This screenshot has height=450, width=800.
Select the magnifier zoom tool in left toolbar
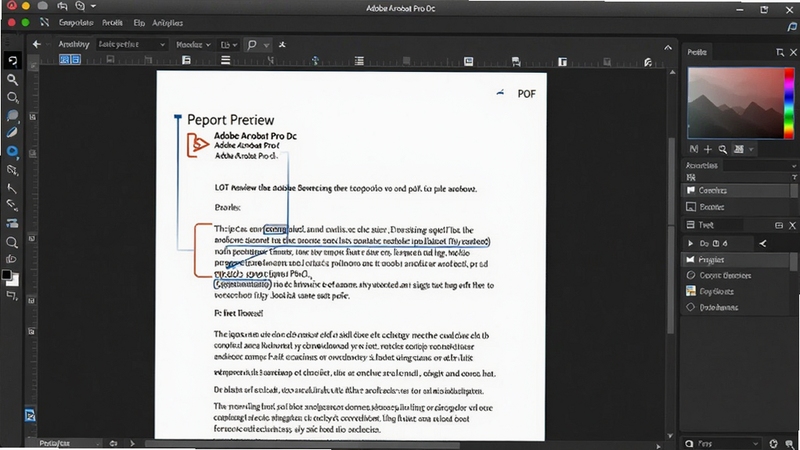pos(12,79)
